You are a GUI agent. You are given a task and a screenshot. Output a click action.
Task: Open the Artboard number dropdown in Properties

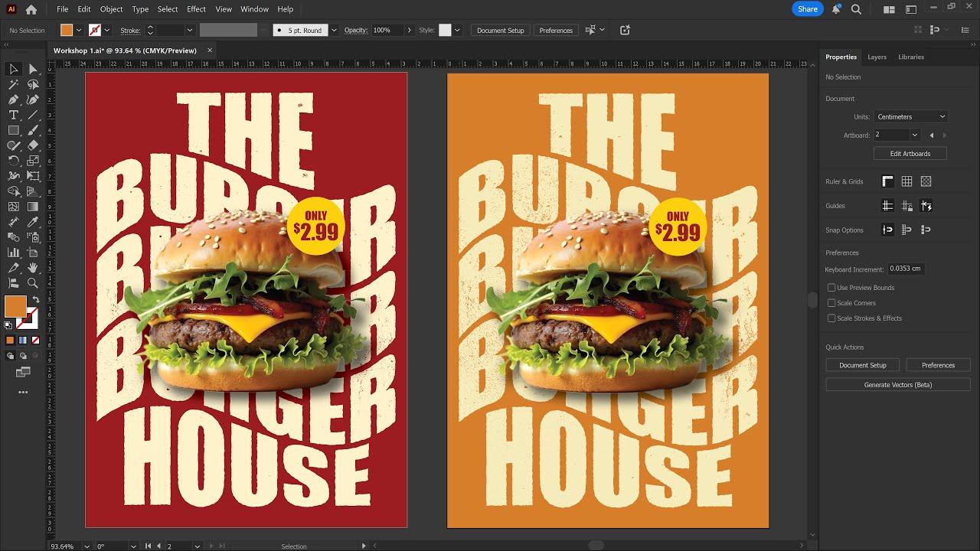click(914, 135)
